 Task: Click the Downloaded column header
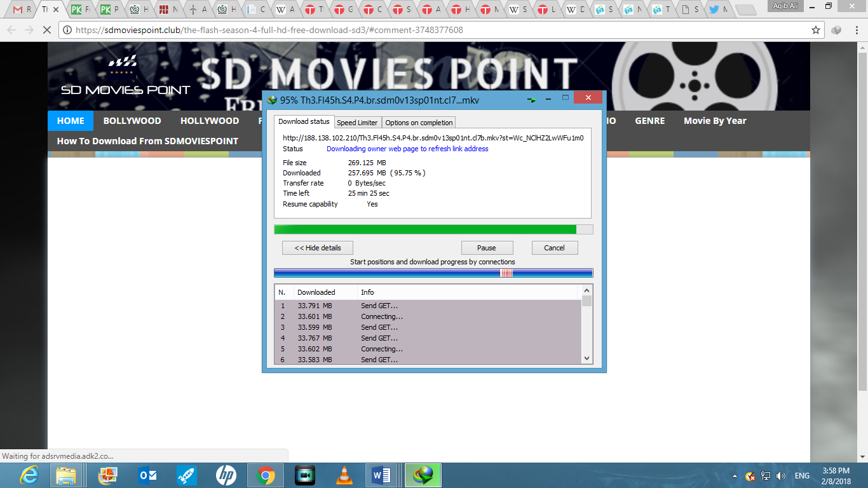[x=325, y=292]
